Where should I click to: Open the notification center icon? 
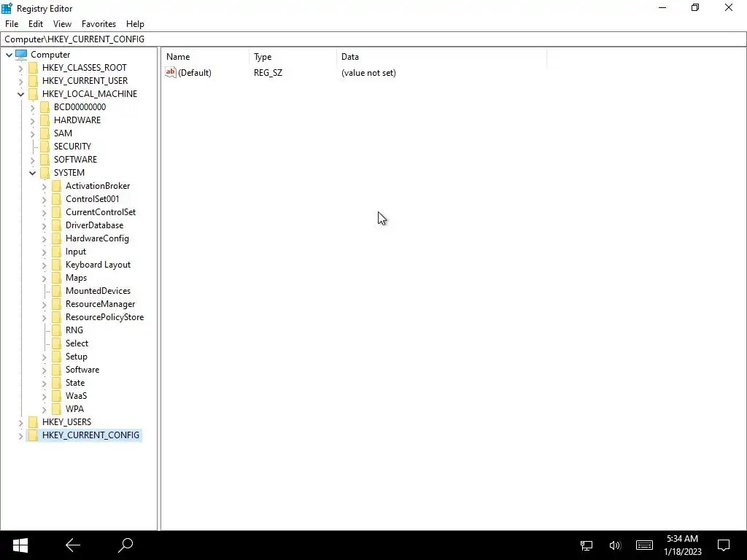tap(724, 545)
